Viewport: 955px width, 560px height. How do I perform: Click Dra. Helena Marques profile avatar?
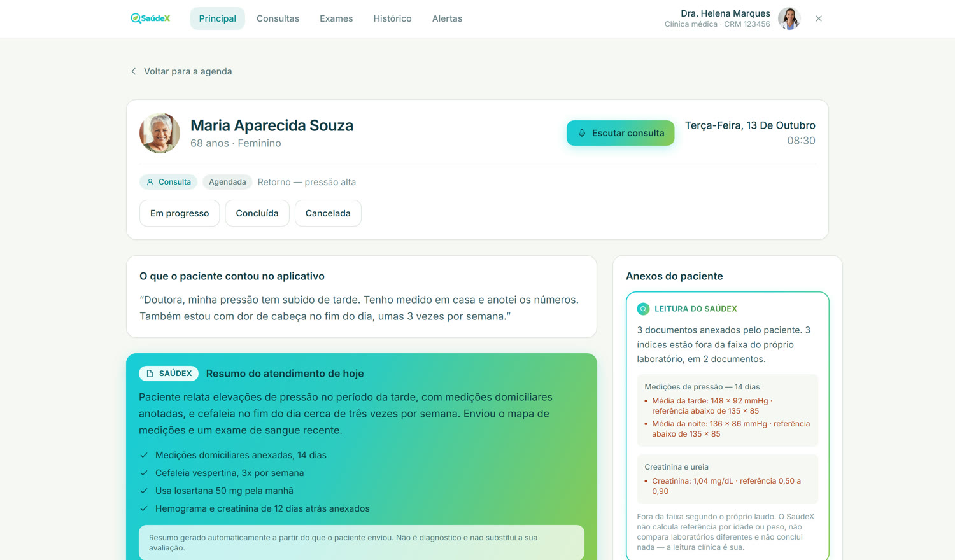click(789, 18)
